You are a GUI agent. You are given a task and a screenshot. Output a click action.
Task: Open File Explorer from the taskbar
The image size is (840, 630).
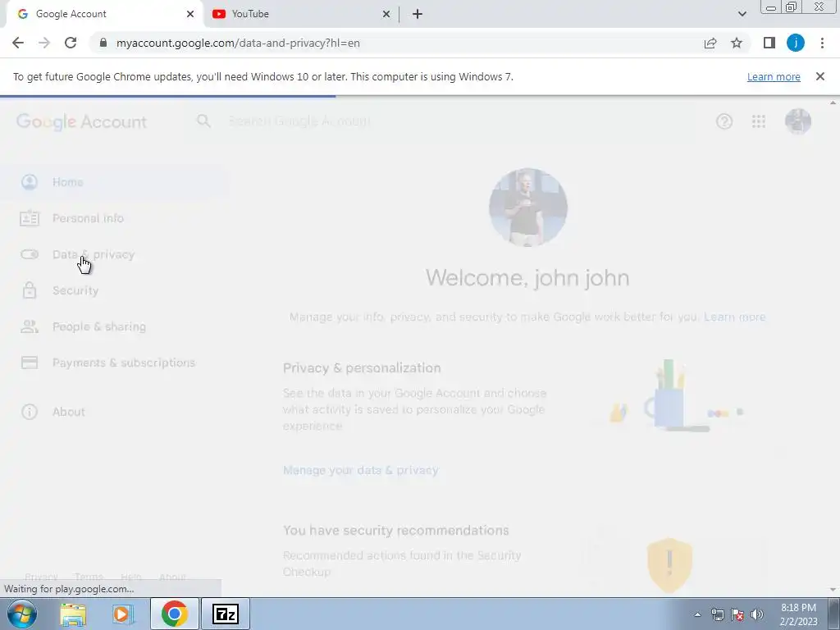coord(73,614)
